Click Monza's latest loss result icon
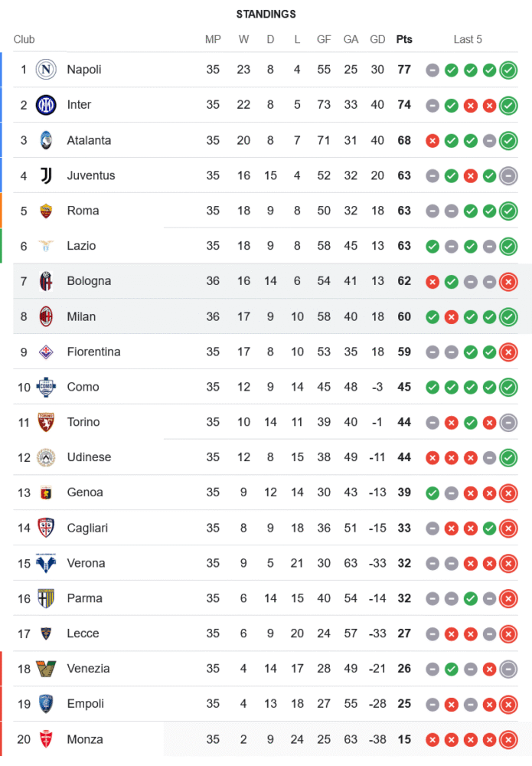 click(508, 739)
